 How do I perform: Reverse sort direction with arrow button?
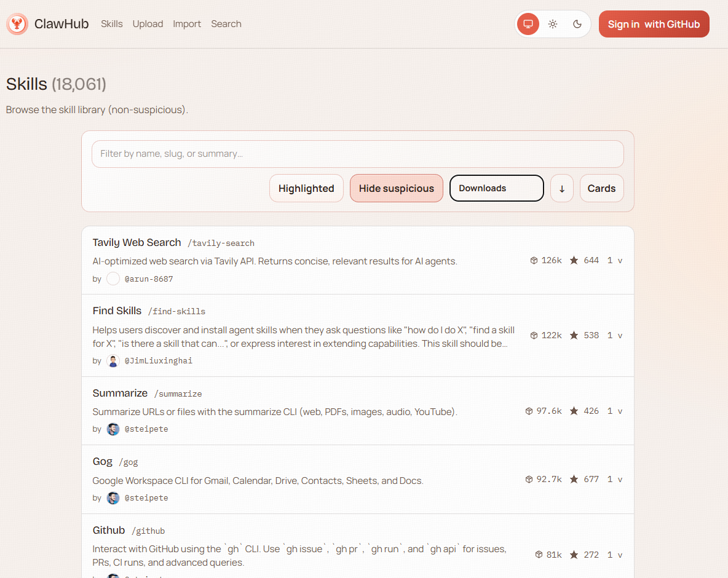pyautogui.click(x=561, y=188)
